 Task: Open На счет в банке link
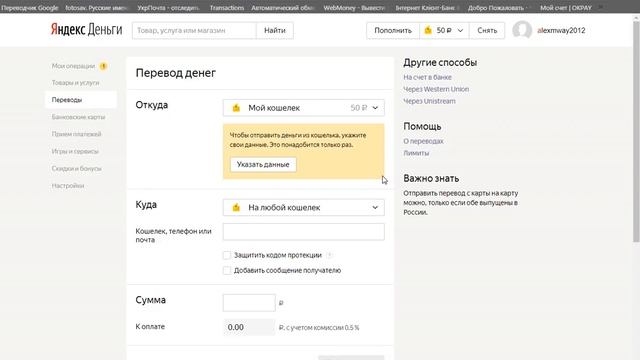coord(427,77)
